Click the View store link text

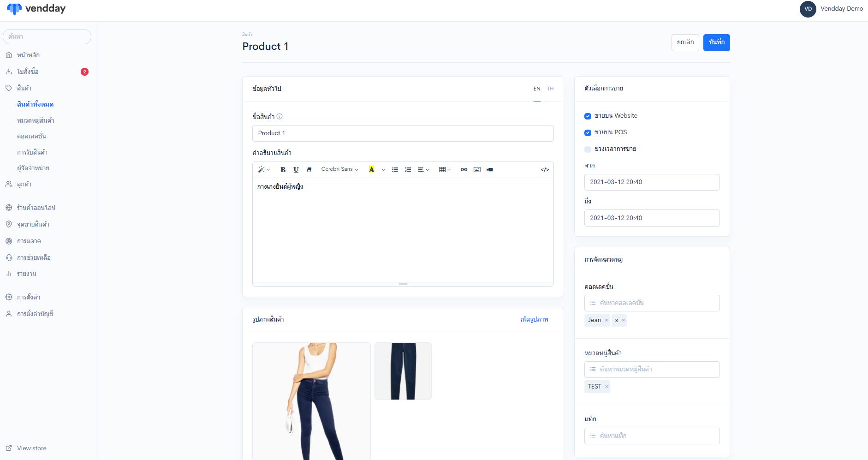pyautogui.click(x=32, y=448)
